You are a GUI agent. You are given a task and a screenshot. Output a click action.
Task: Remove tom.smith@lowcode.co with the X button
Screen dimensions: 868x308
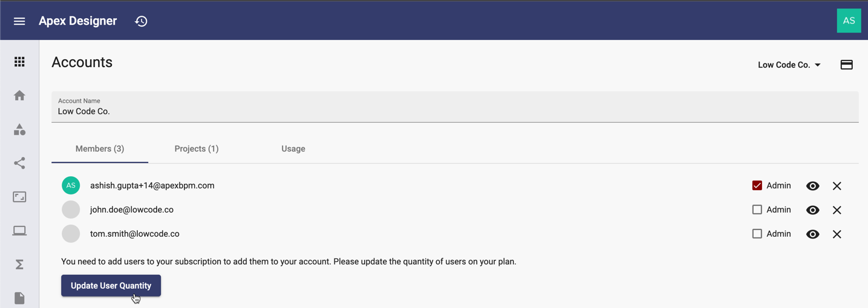tap(837, 234)
